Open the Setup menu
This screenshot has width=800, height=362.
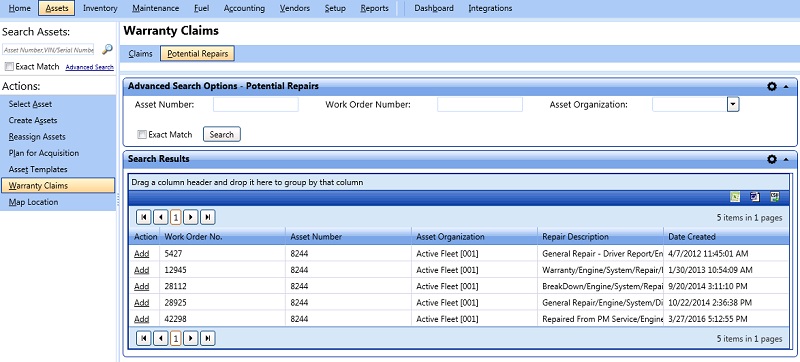[x=335, y=8]
